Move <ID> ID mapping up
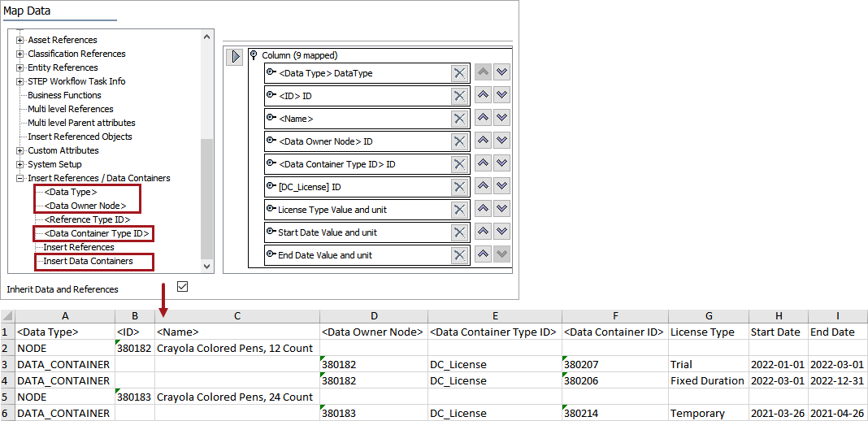This screenshot has height=421, width=868. (483, 95)
